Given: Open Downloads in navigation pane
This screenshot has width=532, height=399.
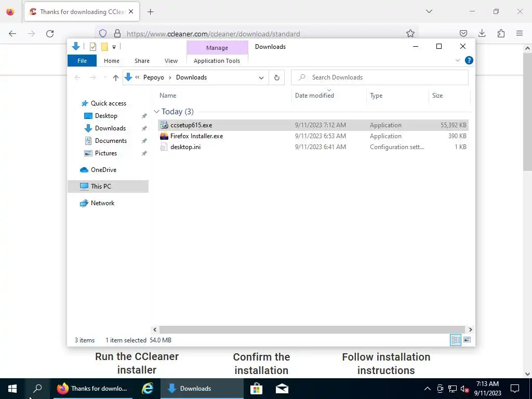Looking at the screenshot, I should tap(110, 128).
